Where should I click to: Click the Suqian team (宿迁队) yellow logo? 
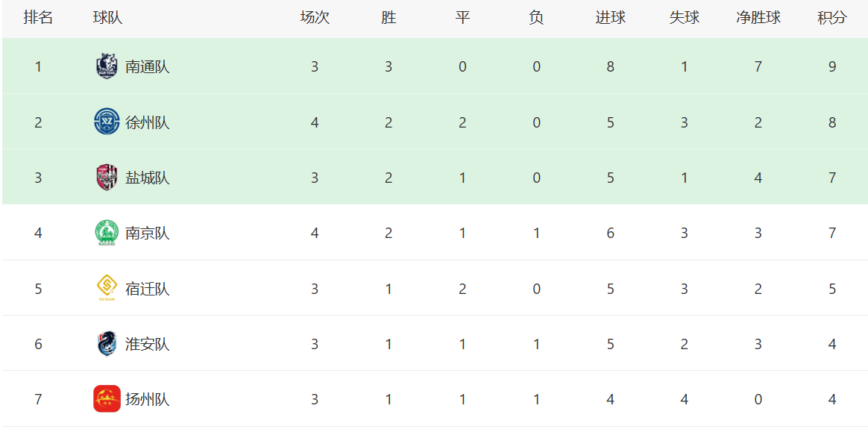coord(107,288)
